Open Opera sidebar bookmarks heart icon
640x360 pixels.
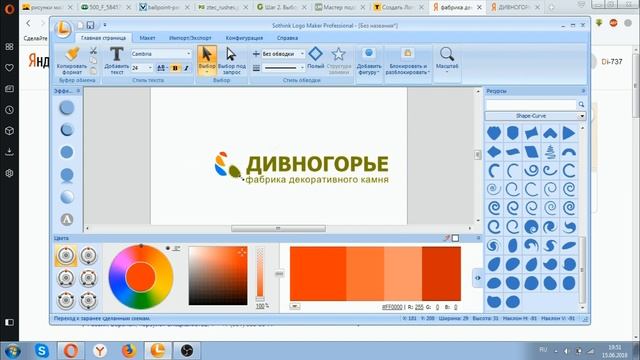9,68
